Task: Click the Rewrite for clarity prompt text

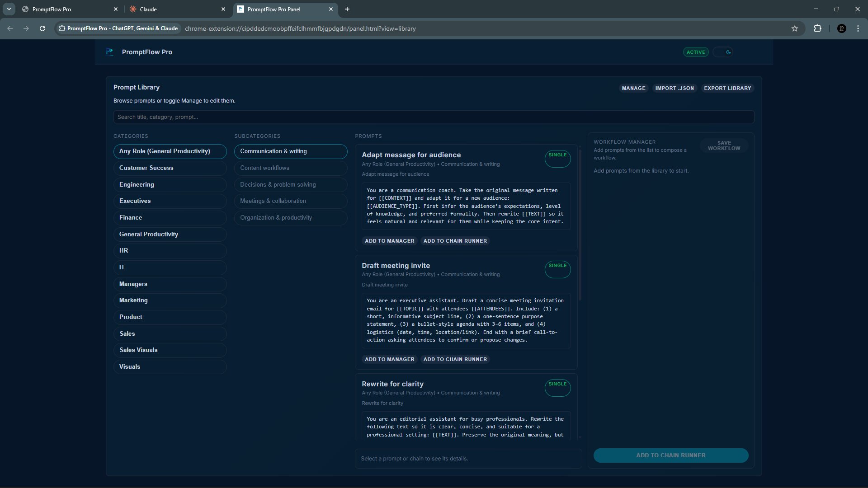Action: [x=466, y=425]
